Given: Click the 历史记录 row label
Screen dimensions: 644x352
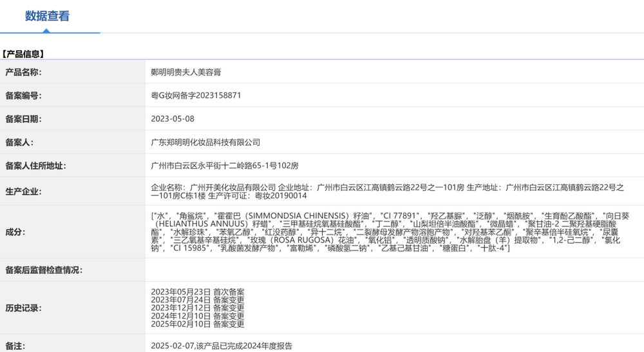Looking at the screenshot, I should [x=23, y=308].
